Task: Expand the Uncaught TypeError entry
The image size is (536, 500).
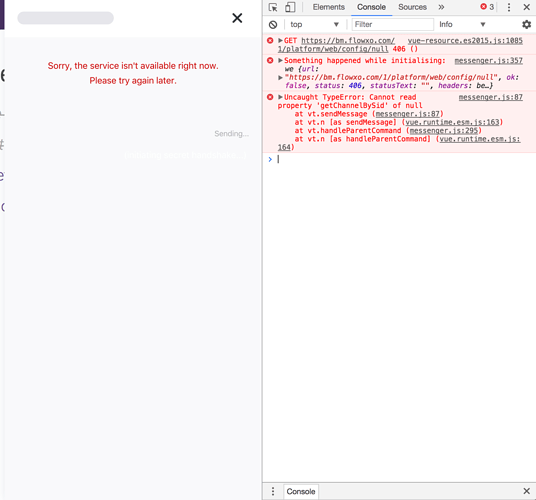Action: point(280,97)
